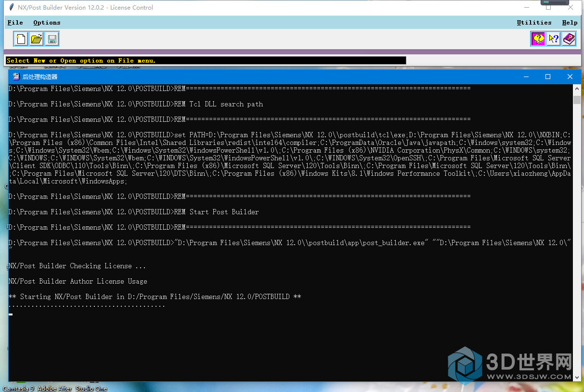Click the 'REM Start Post Builder' line

point(134,212)
